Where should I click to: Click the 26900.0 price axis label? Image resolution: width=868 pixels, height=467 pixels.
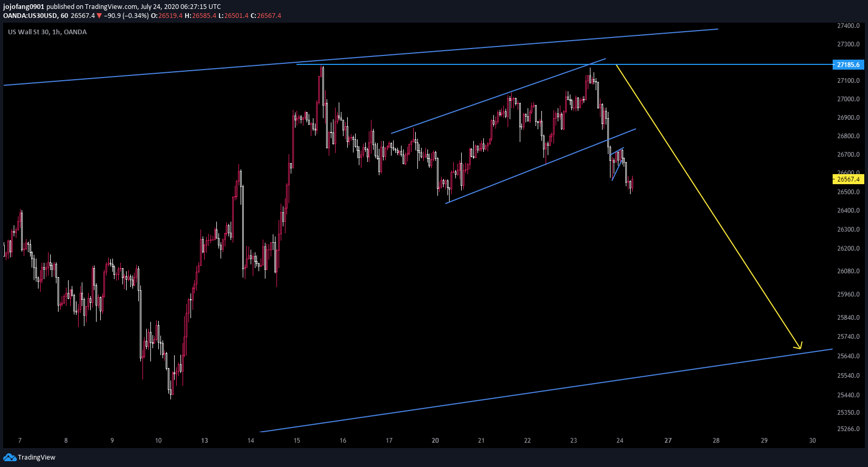tap(848, 118)
